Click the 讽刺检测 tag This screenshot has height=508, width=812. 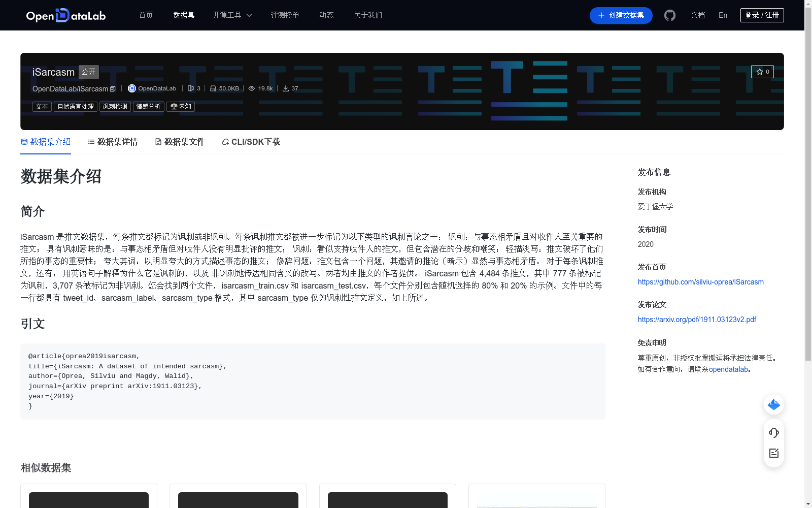click(x=115, y=107)
